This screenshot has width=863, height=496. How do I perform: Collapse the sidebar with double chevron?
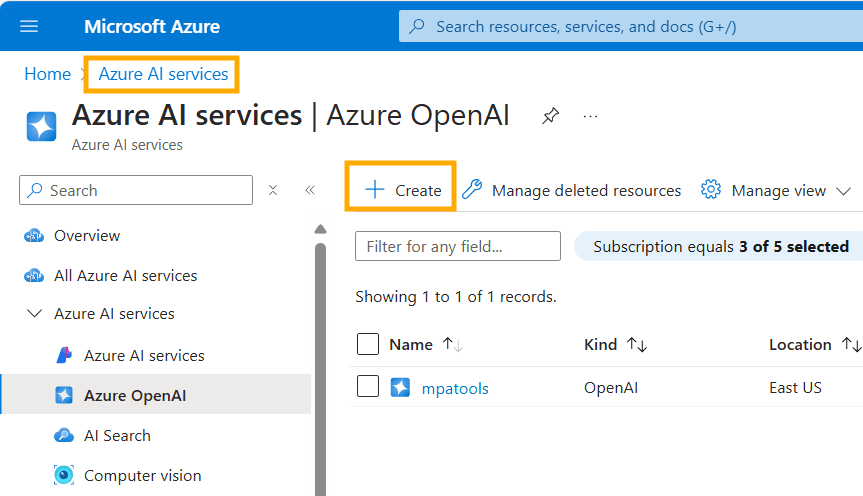(x=310, y=190)
